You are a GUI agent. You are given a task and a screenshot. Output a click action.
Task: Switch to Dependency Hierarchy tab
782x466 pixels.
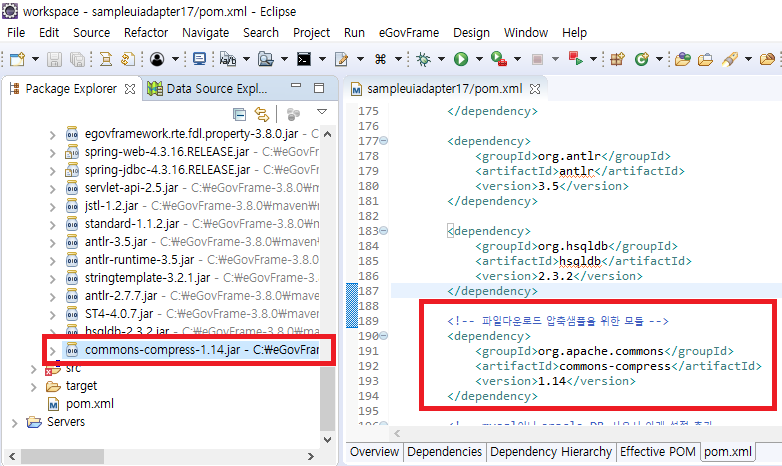point(549,452)
